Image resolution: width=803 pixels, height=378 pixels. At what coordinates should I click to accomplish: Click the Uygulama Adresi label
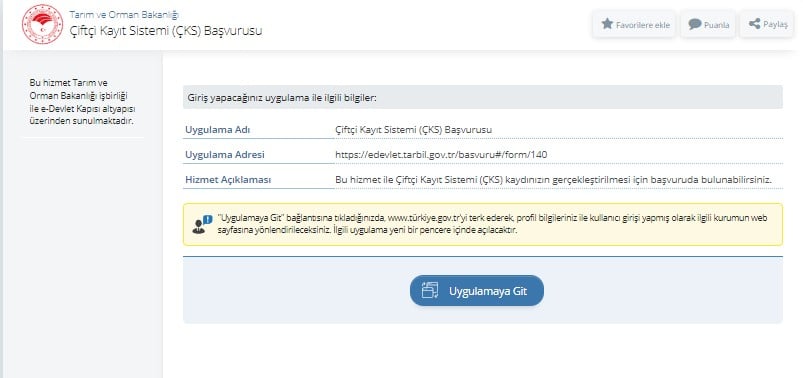point(224,155)
